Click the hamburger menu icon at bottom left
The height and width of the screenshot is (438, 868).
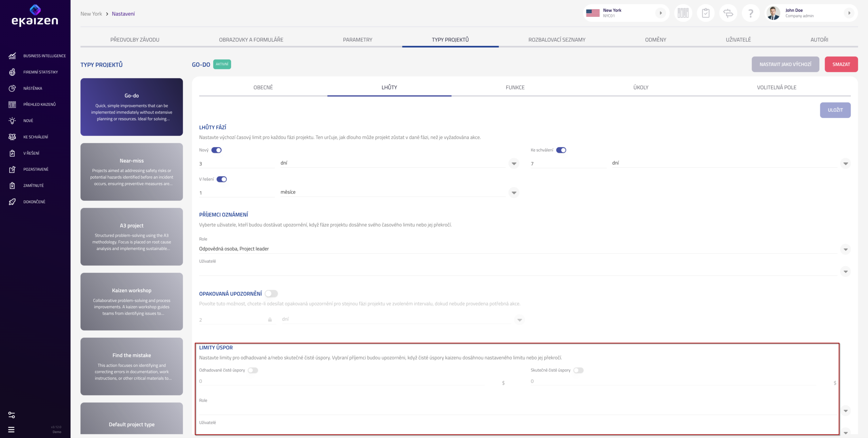(11, 430)
